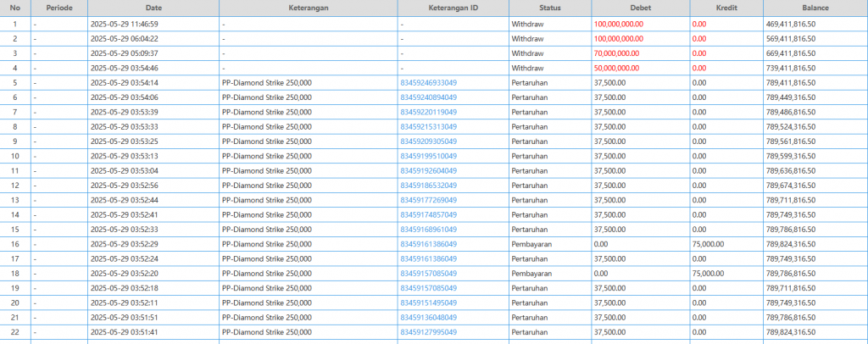Image resolution: width=868 pixels, height=344 pixels.
Task: Click balance 789,449,316.50
Action: 791,97
